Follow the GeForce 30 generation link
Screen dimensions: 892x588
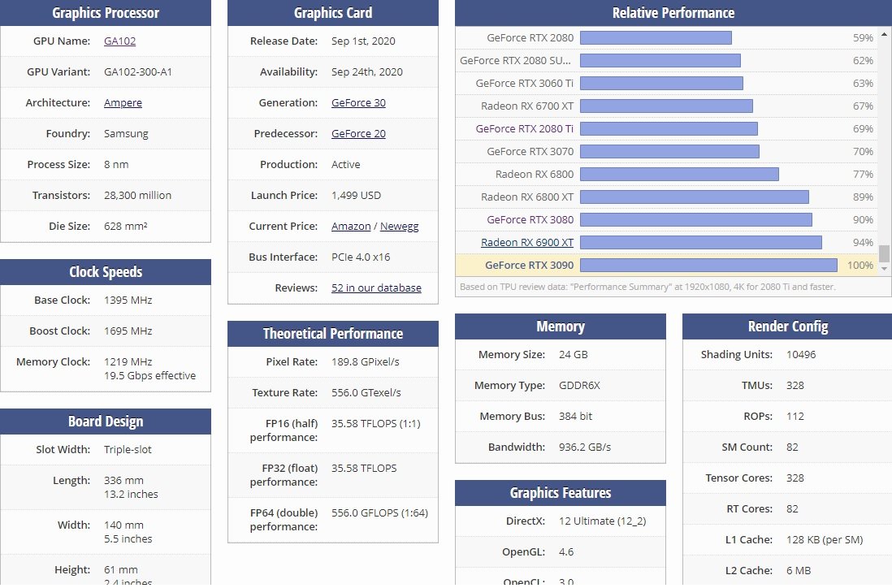tap(358, 102)
